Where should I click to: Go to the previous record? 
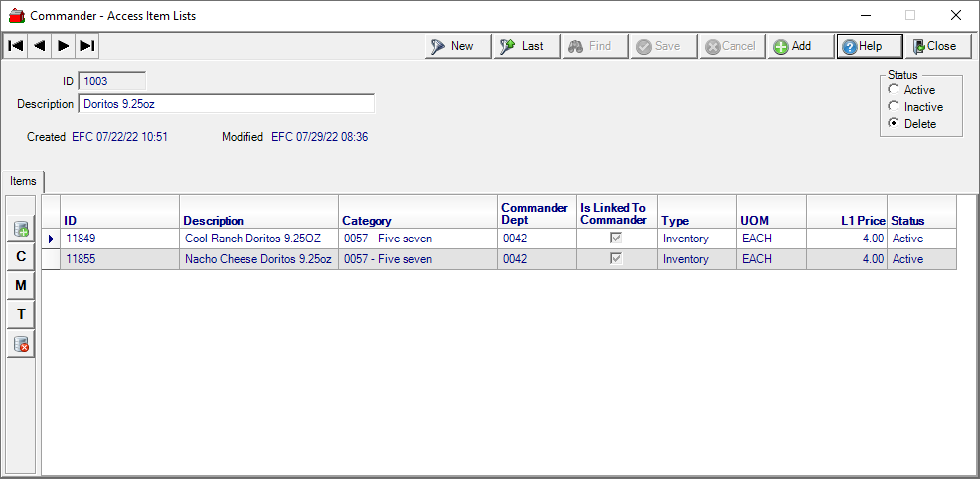click(39, 46)
